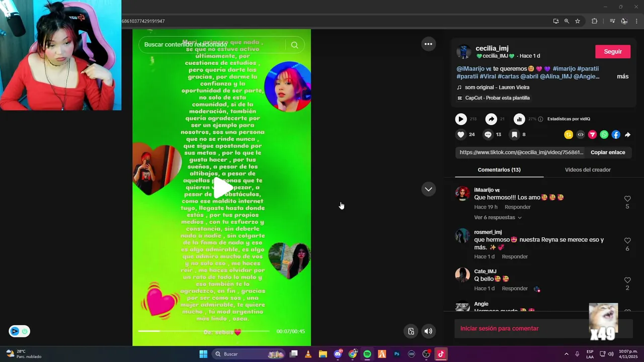
Task: Click the magnifier in the related content search
Action: (294, 45)
